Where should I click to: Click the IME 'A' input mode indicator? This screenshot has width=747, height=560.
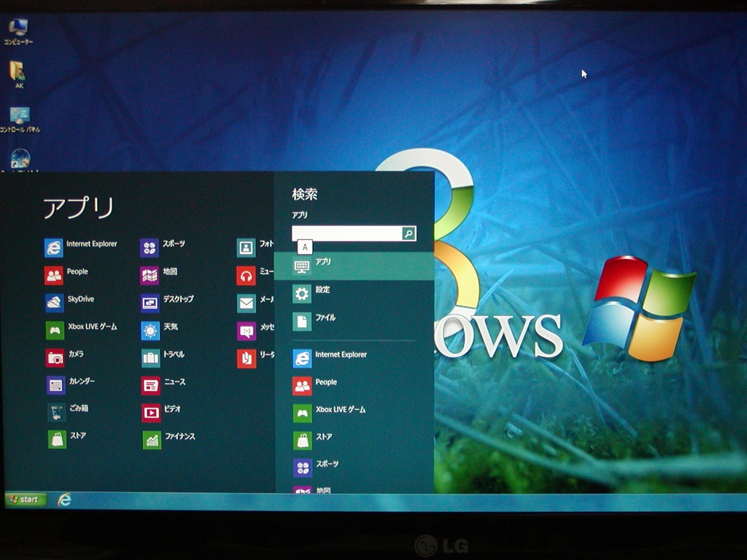tap(305, 247)
